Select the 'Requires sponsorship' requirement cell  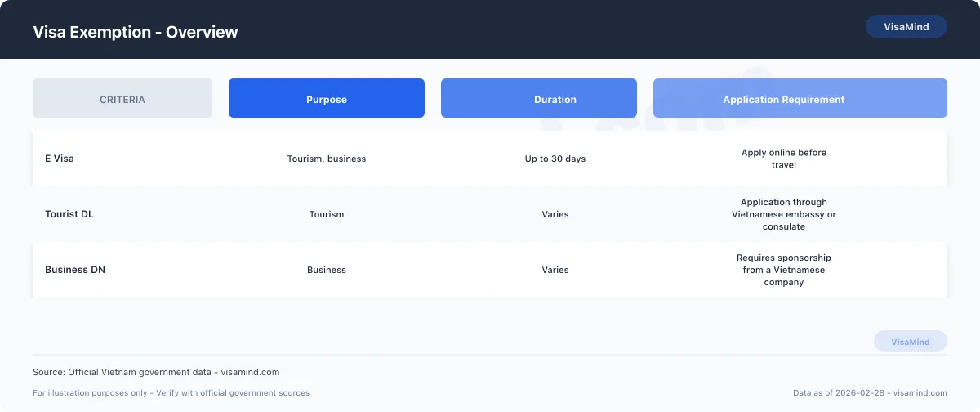[x=784, y=270]
